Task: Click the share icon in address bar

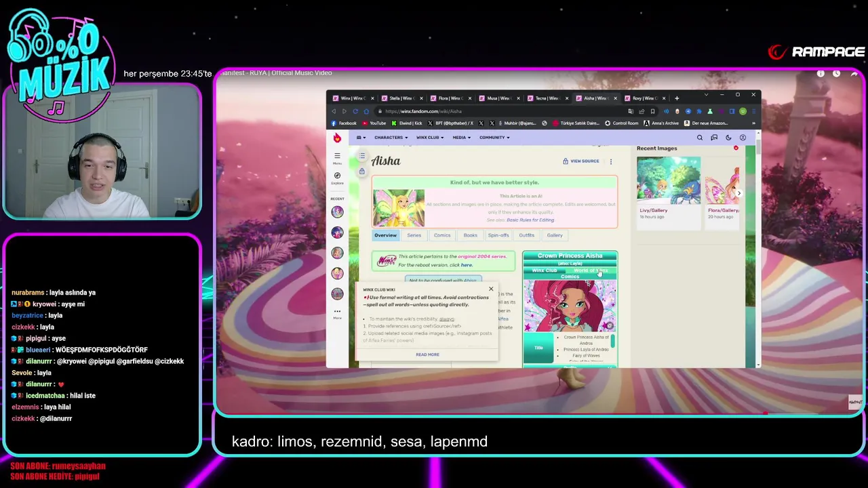Action: click(x=642, y=111)
